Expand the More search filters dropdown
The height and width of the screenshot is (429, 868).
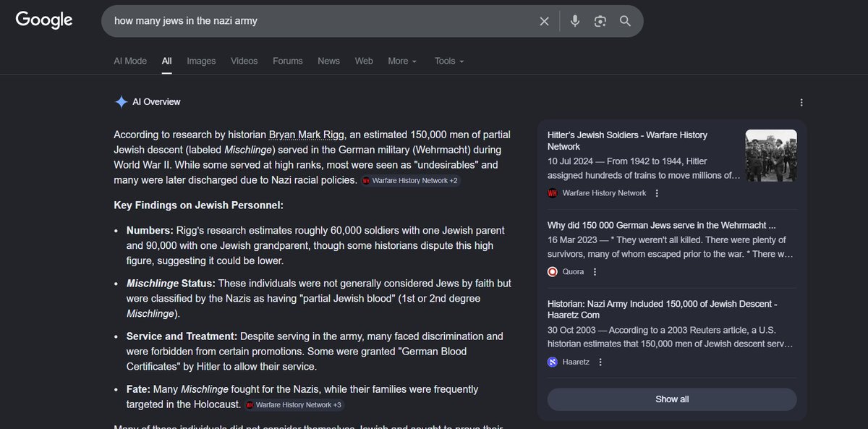402,61
